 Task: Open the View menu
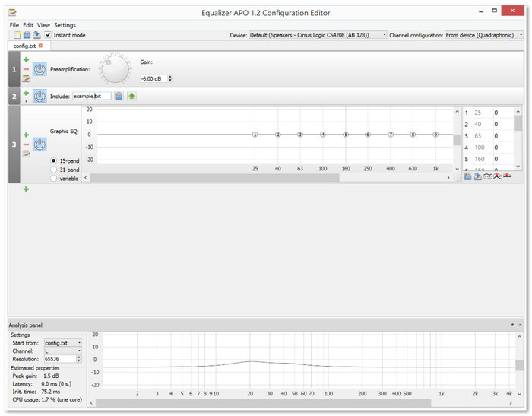[x=43, y=25]
